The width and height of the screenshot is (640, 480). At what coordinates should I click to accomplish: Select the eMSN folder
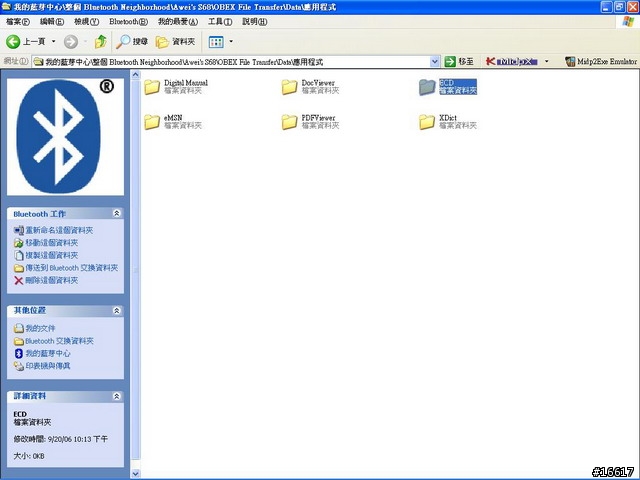[x=173, y=122]
